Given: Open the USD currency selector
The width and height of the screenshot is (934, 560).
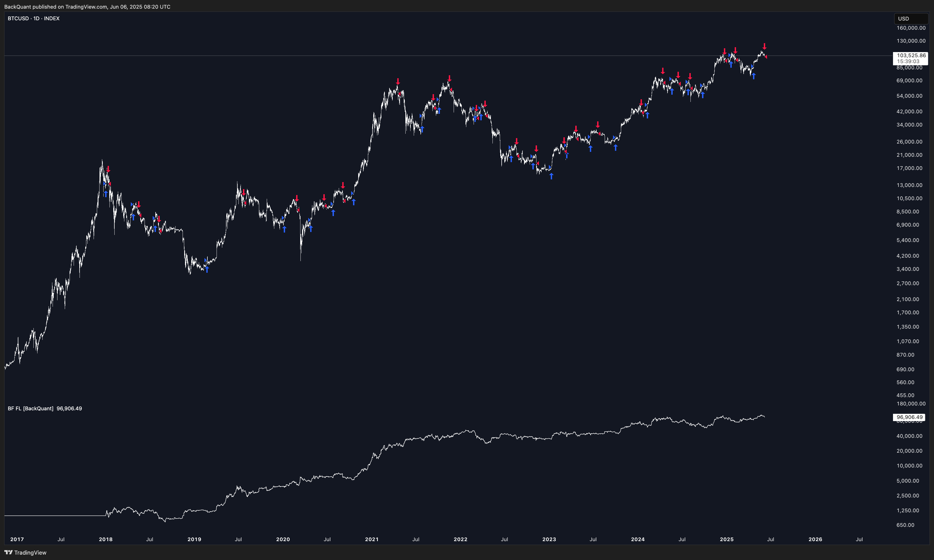Looking at the screenshot, I should click(x=911, y=19).
